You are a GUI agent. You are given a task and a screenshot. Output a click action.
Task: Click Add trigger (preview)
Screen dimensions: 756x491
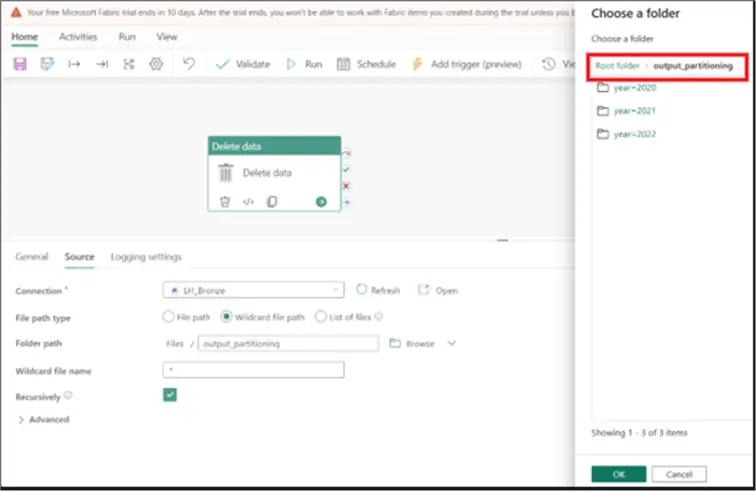pyautogui.click(x=467, y=64)
